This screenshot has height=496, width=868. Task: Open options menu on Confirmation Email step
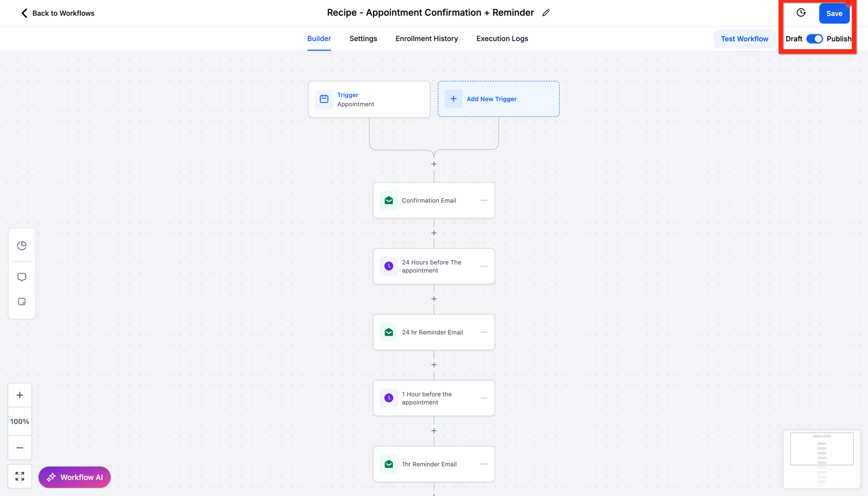point(484,200)
